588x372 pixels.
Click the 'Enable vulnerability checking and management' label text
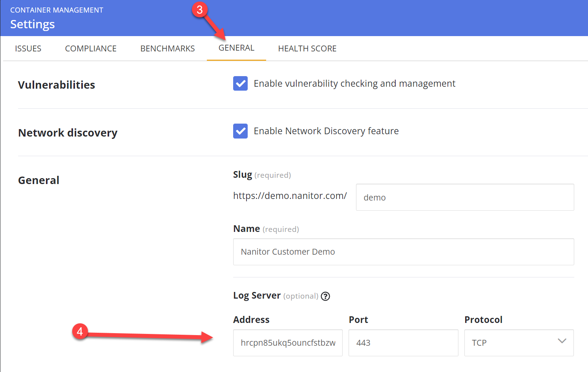[x=354, y=84]
